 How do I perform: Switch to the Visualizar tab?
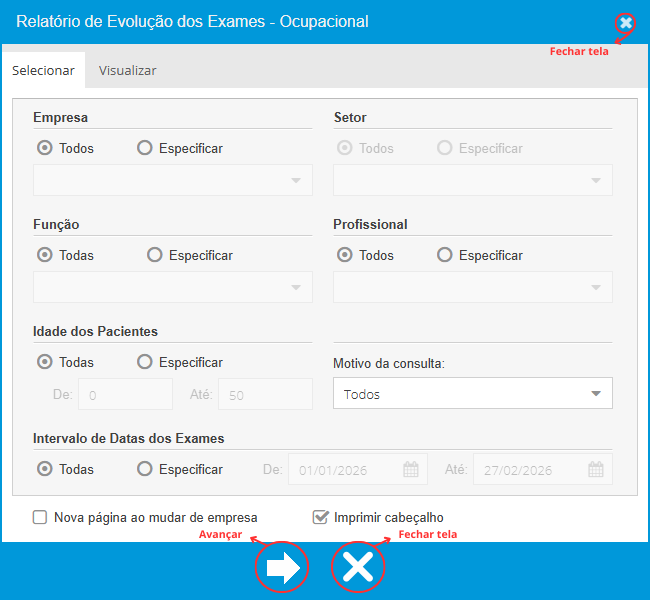click(128, 70)
